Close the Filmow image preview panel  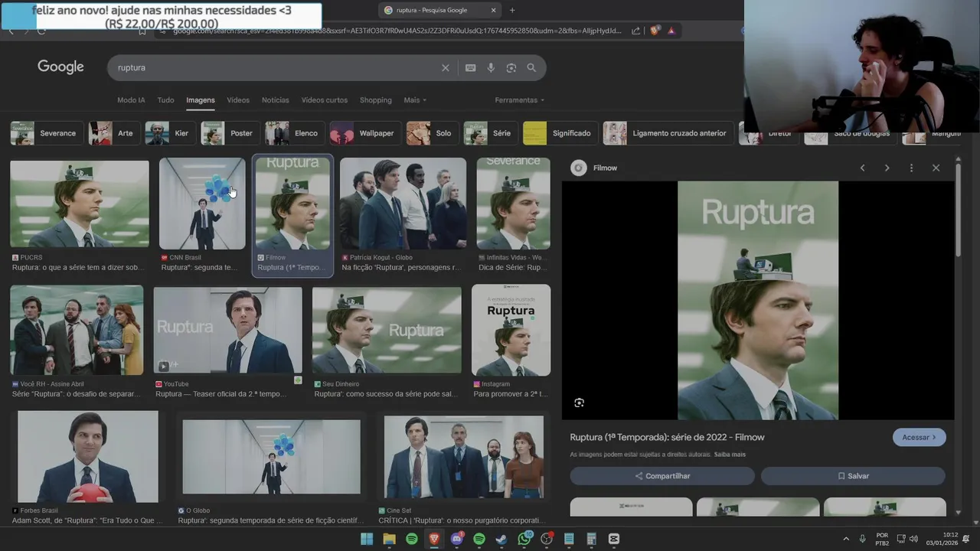(x=936, y=168)
